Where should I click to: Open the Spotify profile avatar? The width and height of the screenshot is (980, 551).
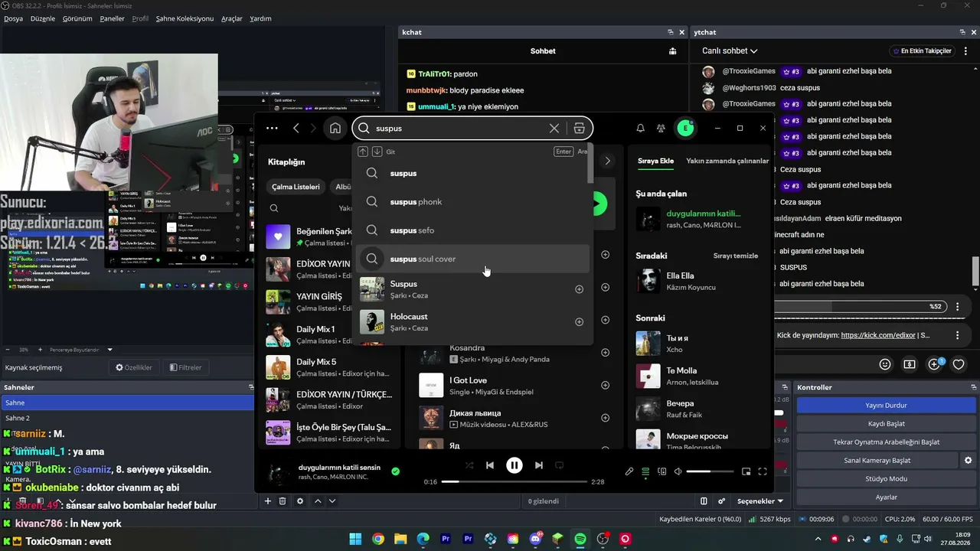point(685,129)
